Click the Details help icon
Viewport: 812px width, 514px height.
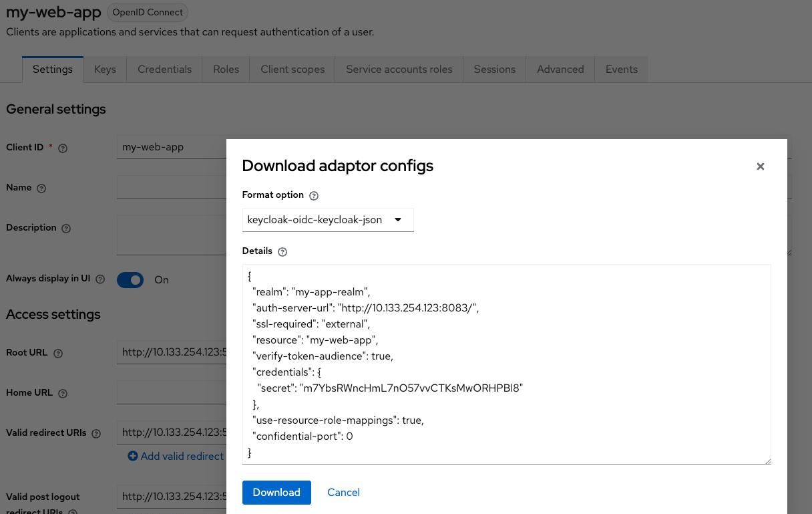pos(282,251)
